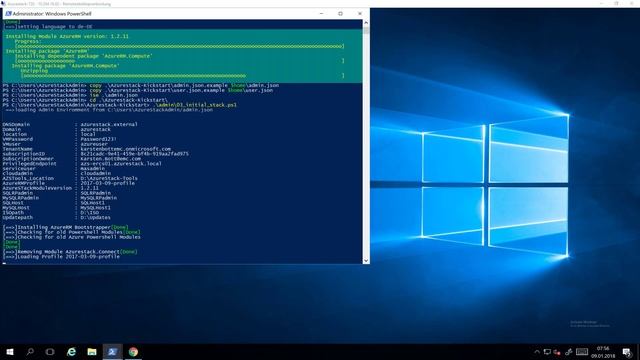Click the 'azurestack.external' value
This screenshot has height=360, width=640.
pyautogui.click(x=109, y=124)
